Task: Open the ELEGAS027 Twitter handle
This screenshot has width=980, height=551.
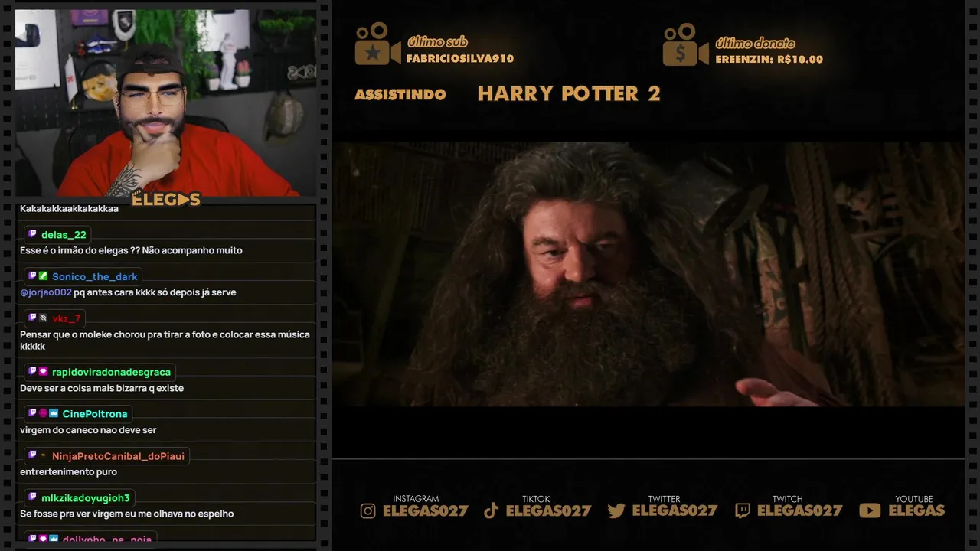Action: tap(675, 510)
